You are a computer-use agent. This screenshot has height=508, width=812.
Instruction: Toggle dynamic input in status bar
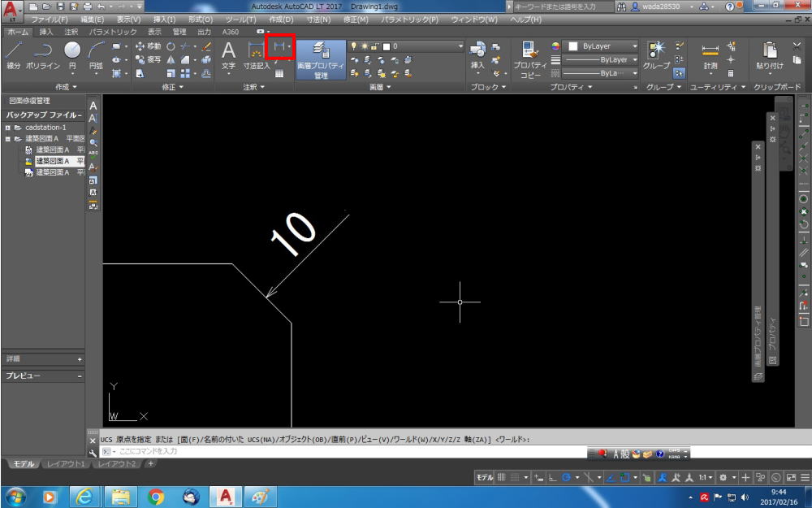click(538, 477)
